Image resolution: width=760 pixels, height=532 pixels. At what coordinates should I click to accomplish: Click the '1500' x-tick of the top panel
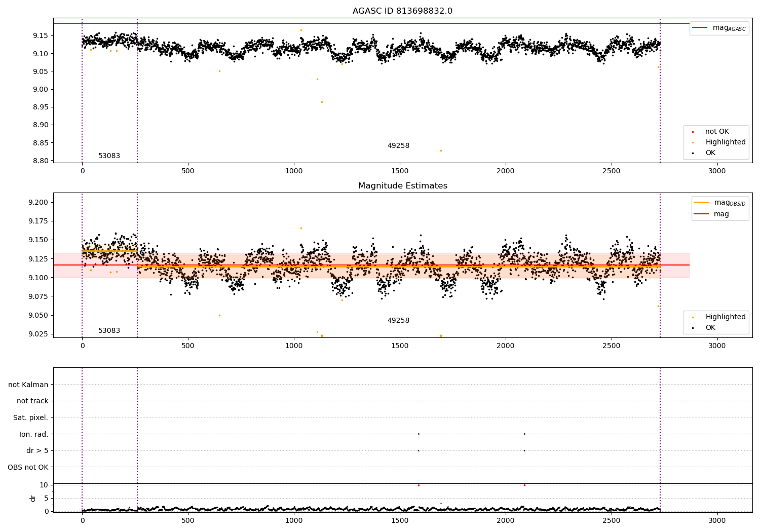(x=400, y=171)
